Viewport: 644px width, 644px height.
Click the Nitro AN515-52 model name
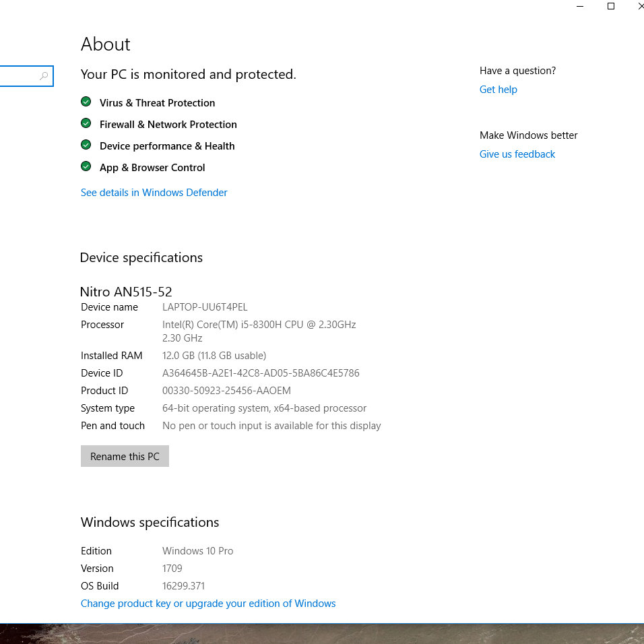(x=126, y=292)
